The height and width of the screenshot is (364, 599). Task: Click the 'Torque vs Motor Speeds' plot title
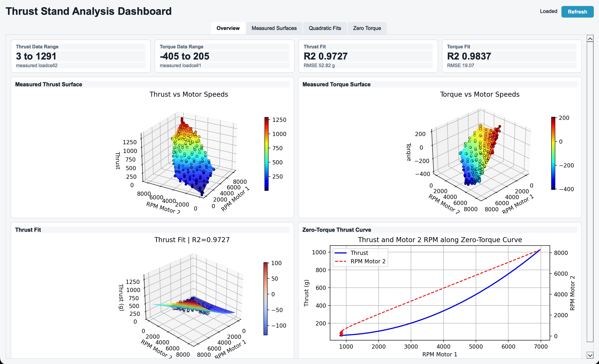[x=480, y=94]
